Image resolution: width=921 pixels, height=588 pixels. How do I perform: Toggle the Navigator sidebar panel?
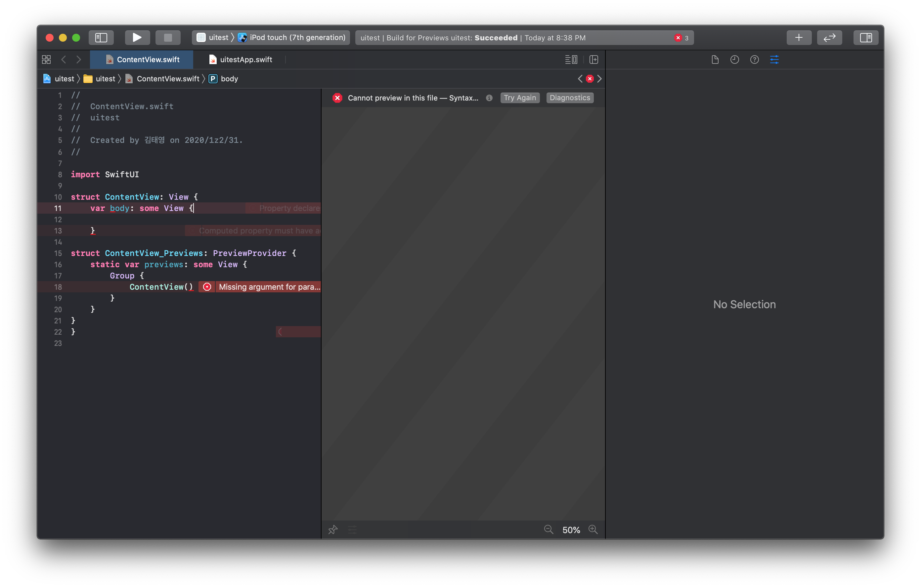[x=101, y=37]
